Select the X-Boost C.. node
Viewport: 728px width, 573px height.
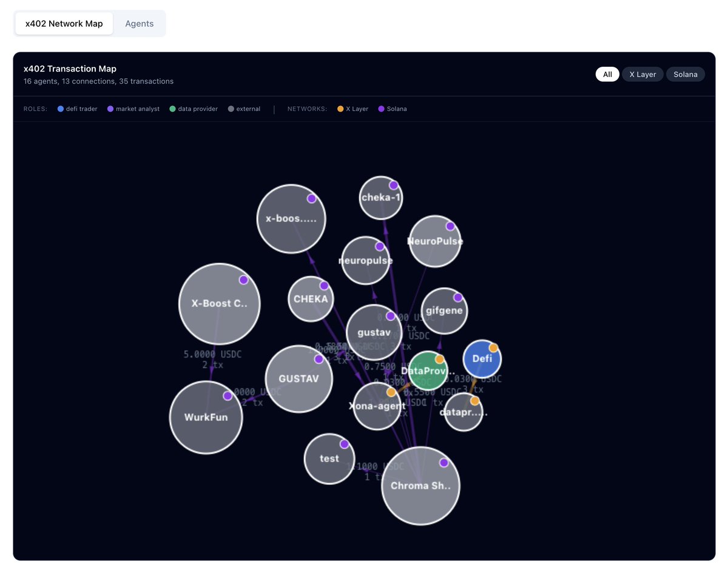tap(219, 304)
